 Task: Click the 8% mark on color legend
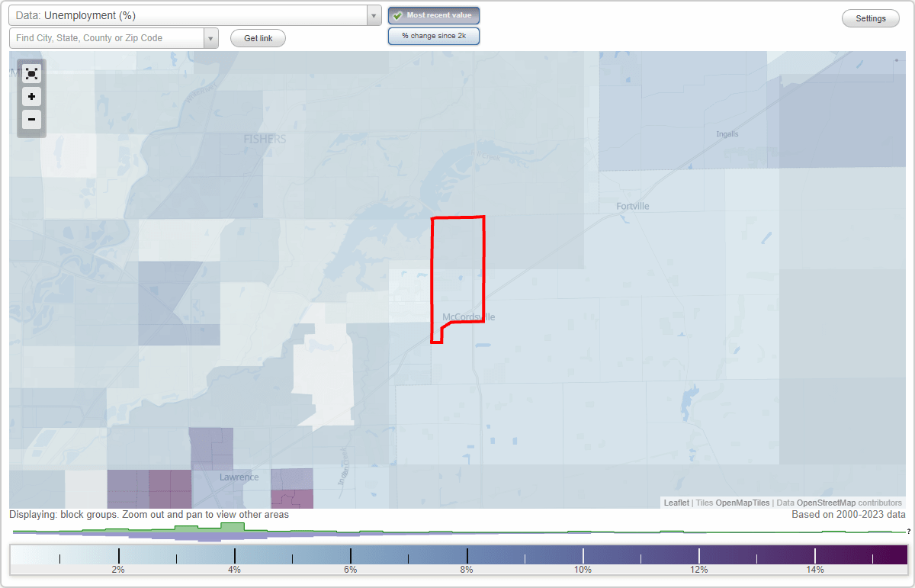tap(467, 570)
